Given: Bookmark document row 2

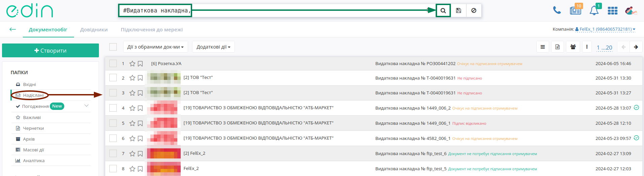Looking at the screenshot, I should tap(140, 78).
